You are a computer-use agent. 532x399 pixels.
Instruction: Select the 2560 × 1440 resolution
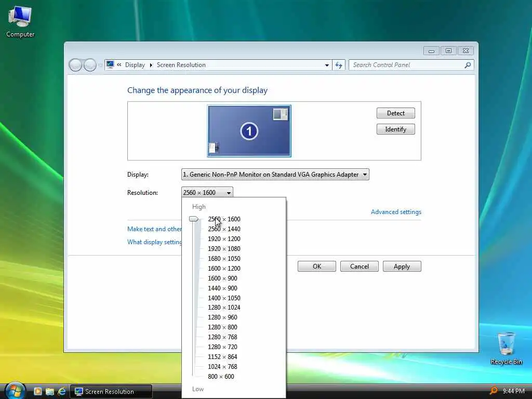[x=224, y=229]
